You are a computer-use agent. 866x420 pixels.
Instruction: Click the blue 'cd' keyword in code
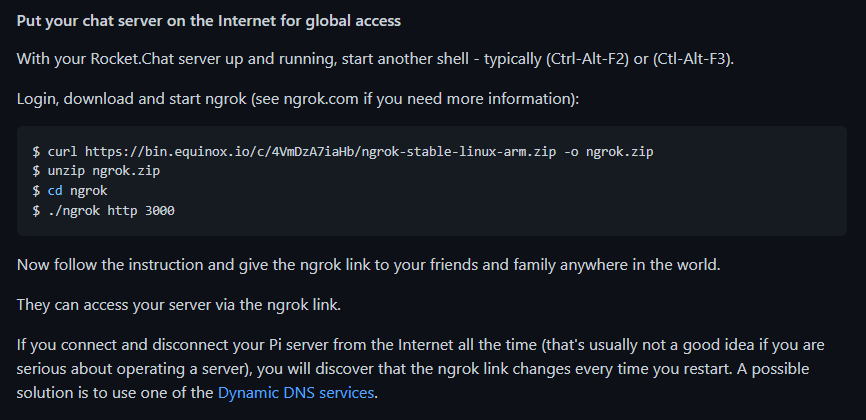(55, 190)
